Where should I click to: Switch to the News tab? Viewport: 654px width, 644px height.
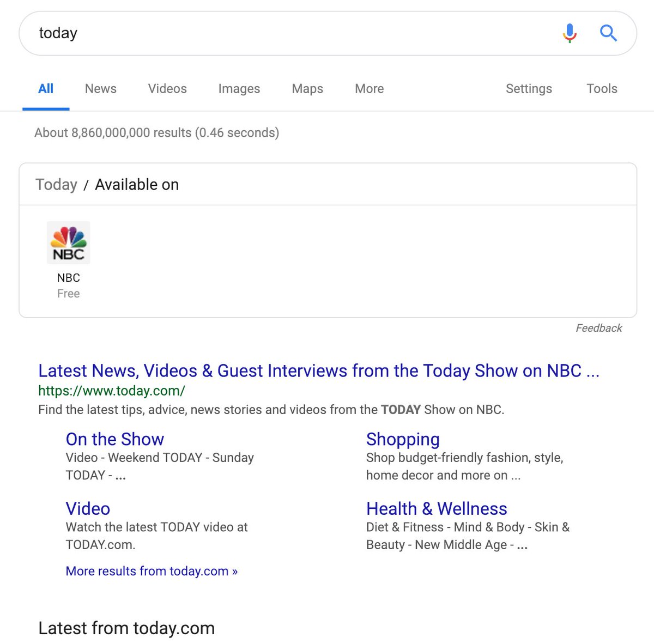coord(101,89)
